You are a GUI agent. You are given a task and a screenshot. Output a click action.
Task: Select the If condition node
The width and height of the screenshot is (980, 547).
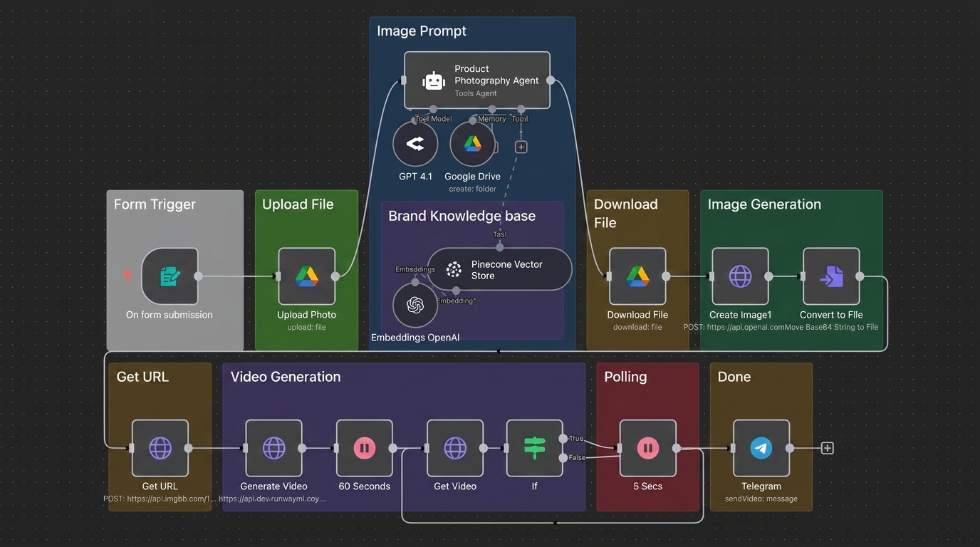coord(534,448)
